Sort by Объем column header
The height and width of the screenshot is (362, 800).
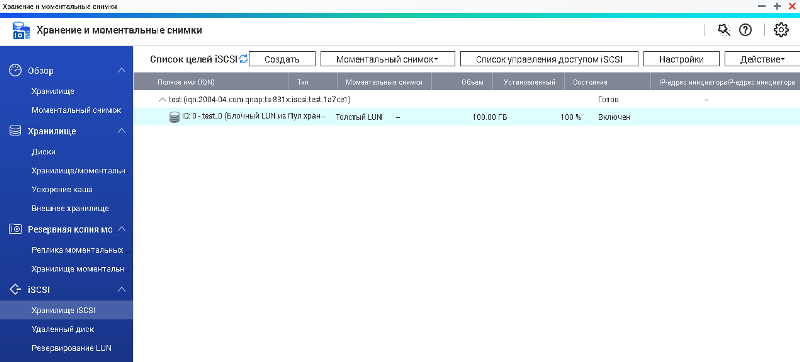[462, 82]
